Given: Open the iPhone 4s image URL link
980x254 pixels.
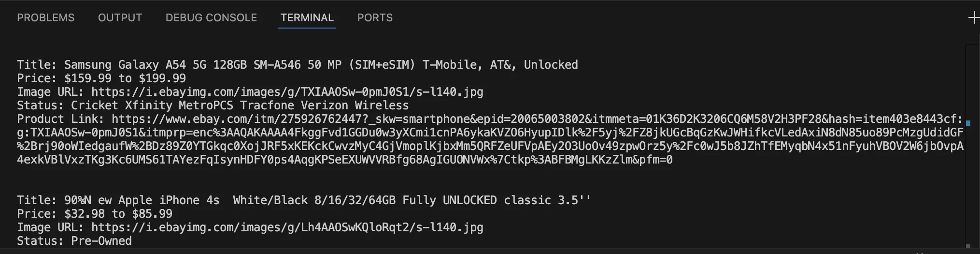Looking at the screenshot, I should click(x=287, y=227).
